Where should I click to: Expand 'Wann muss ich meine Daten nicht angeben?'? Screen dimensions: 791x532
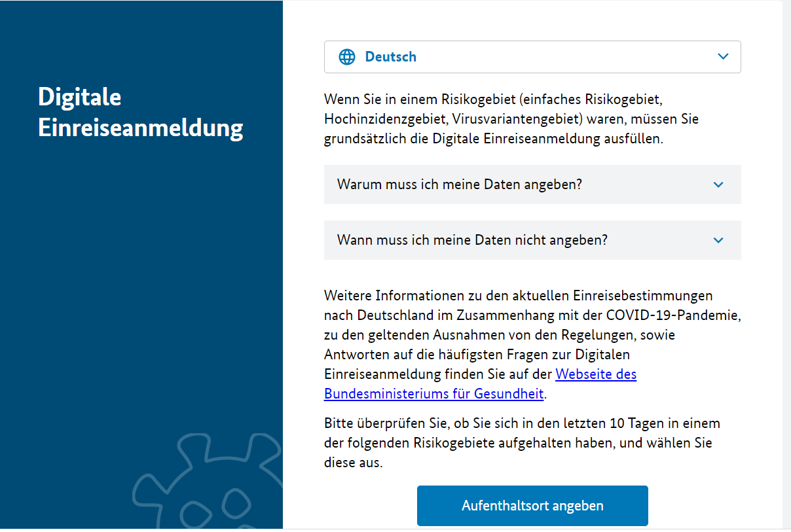pyautogui.click(x=532, y=240)
